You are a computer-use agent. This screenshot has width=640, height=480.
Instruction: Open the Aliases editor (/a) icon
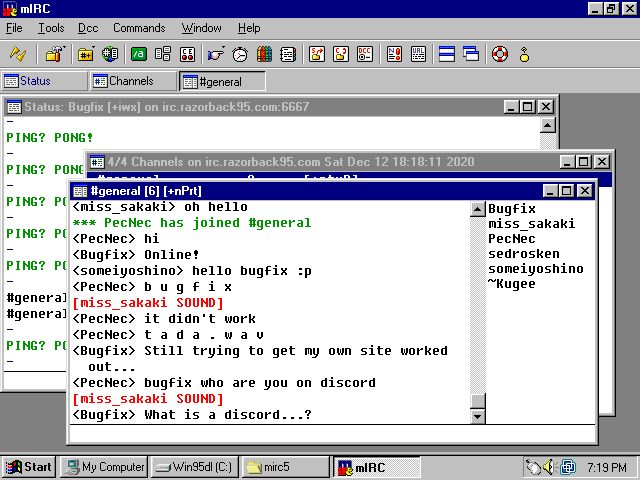139,54
